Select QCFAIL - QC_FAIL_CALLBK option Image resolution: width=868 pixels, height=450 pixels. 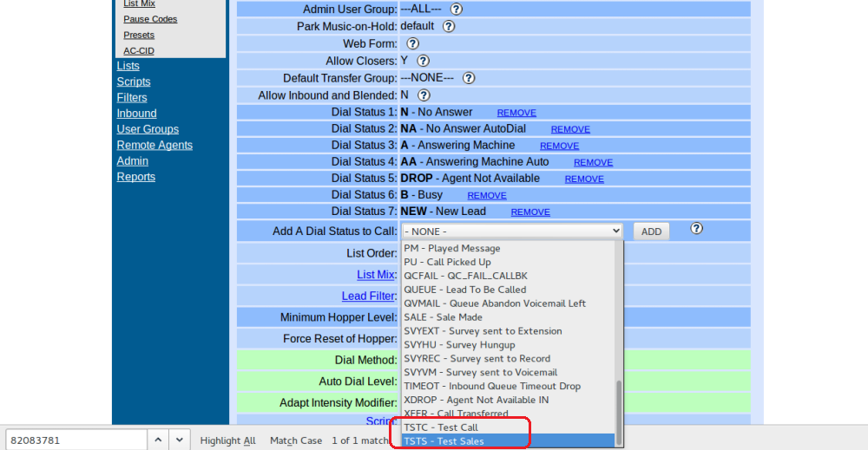pyautogui.click(x=508, y=276)
